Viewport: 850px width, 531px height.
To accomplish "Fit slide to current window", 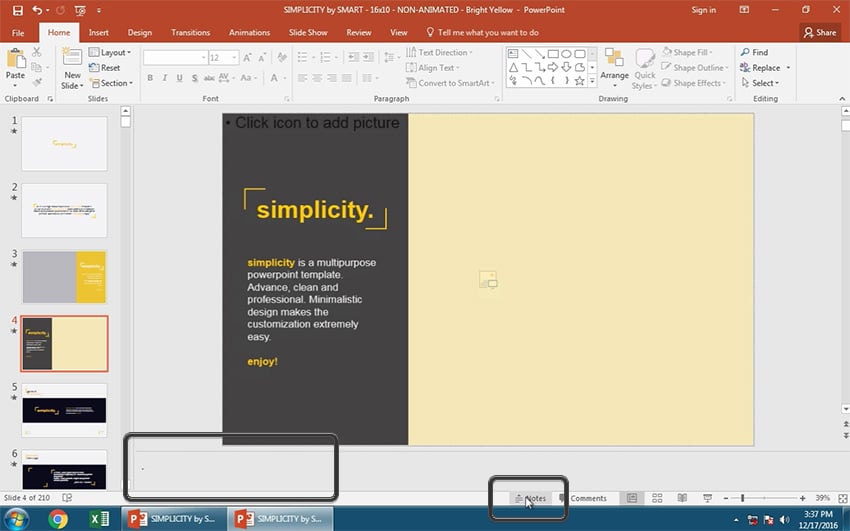I will (x=842, y=498).
